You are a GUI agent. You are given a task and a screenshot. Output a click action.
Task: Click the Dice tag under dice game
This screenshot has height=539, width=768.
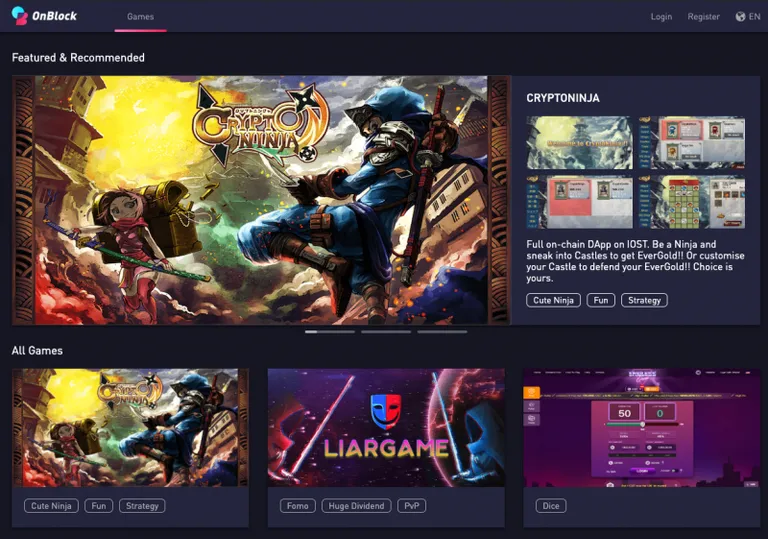click(551, 506)
